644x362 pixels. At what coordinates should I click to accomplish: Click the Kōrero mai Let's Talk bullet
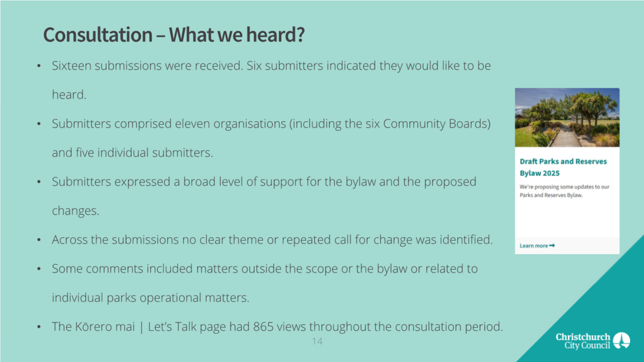coord(277,327)
